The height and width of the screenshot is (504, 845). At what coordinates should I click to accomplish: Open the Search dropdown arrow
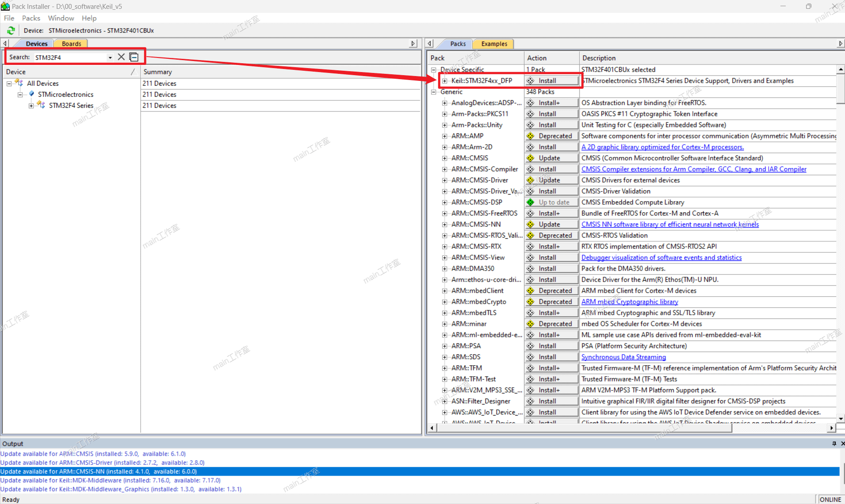110,57
